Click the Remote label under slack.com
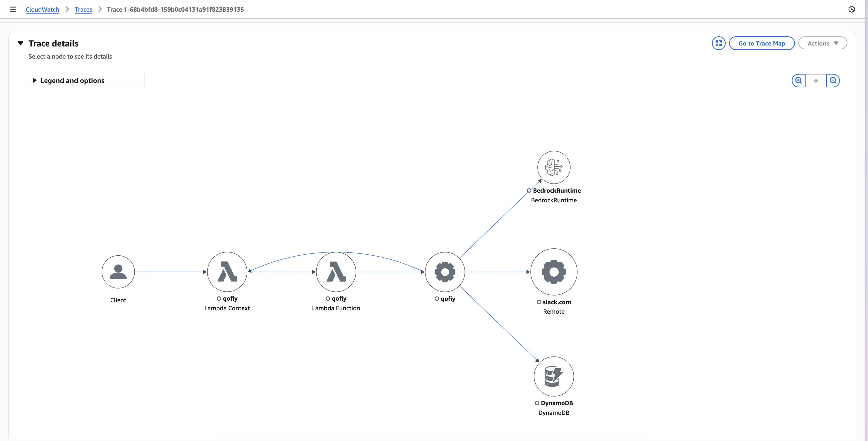868x441 pixels. tap(554, 312)
